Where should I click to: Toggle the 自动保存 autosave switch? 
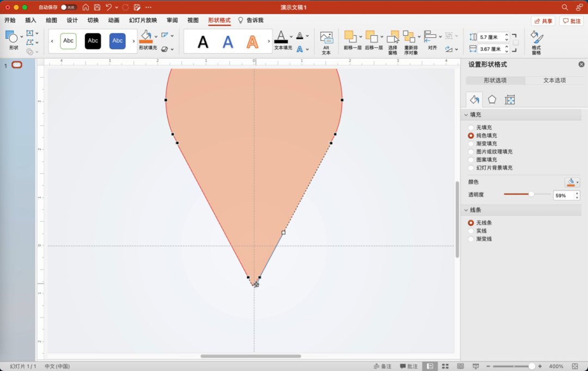coord(68,7)
